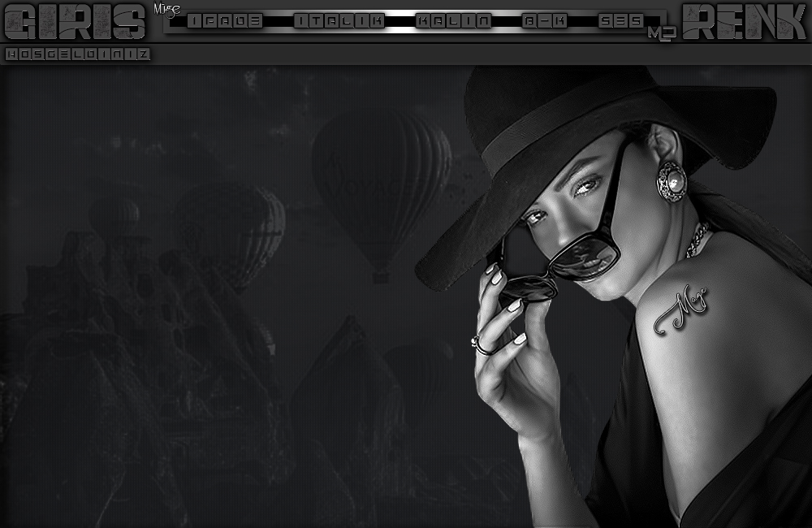Toggle ITALIK text formatting
Screen dimensions: 812x528
coord(339,21)
